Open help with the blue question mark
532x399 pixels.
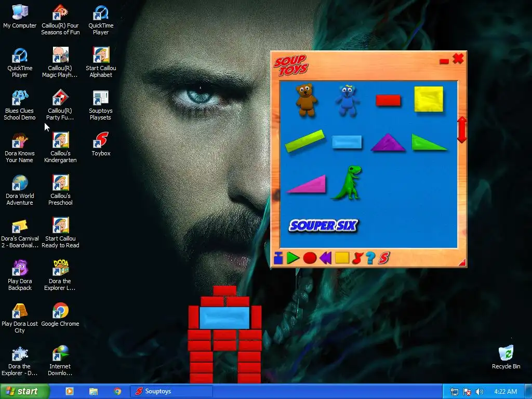[370, 258]
